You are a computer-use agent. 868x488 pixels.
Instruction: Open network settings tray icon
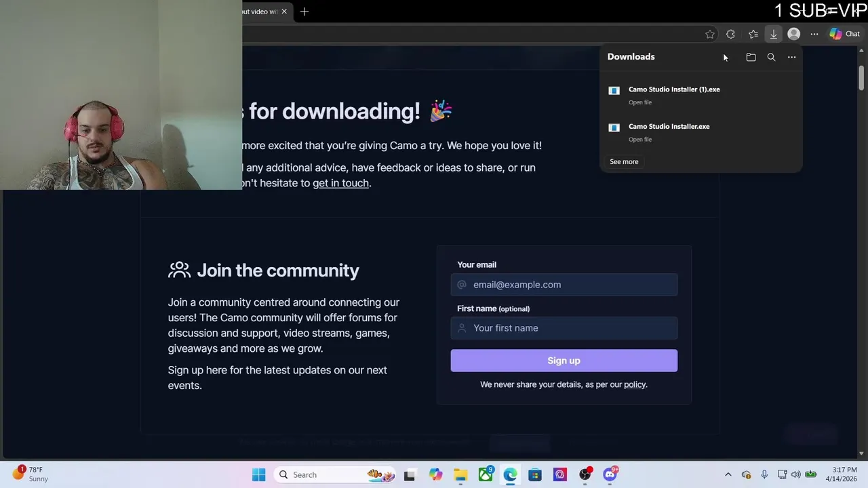click(782, 475)
